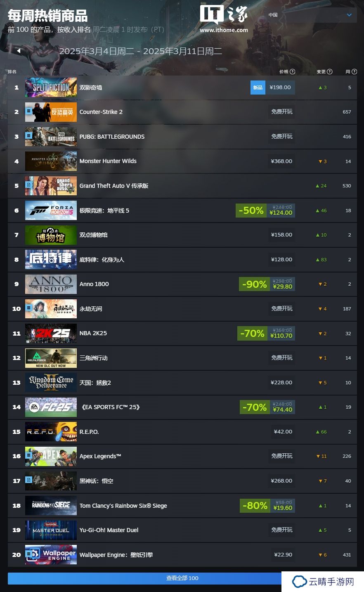Open the Anno 1800 game title
Viewport: 364px width, 592px height.
coord(94,284)
